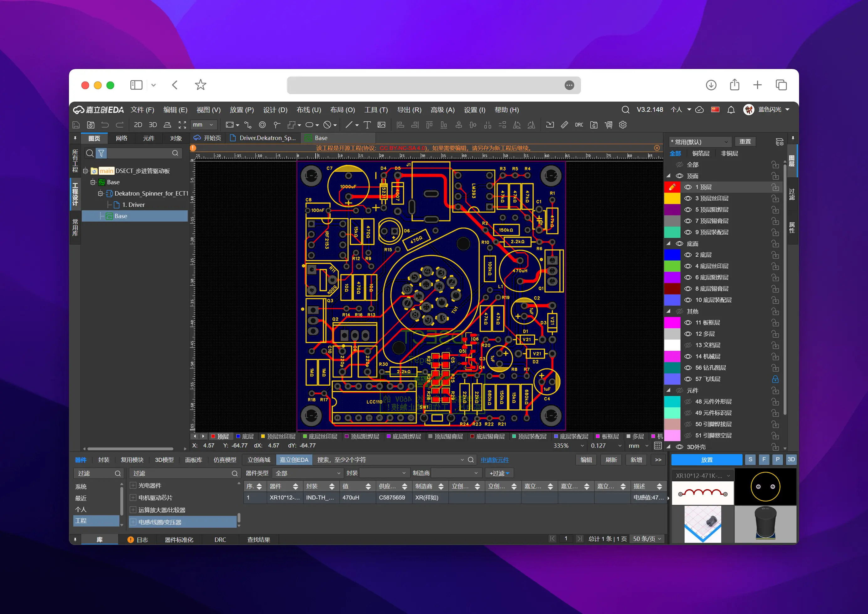The image size is (868, 614).
Task: Expand the 光电器件 category
Action: coord(133,485)
